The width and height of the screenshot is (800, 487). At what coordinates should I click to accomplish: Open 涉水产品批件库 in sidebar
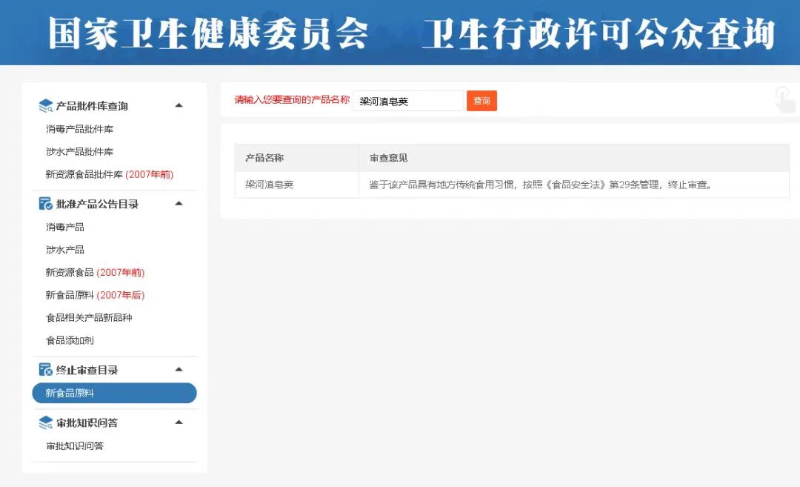79,152
